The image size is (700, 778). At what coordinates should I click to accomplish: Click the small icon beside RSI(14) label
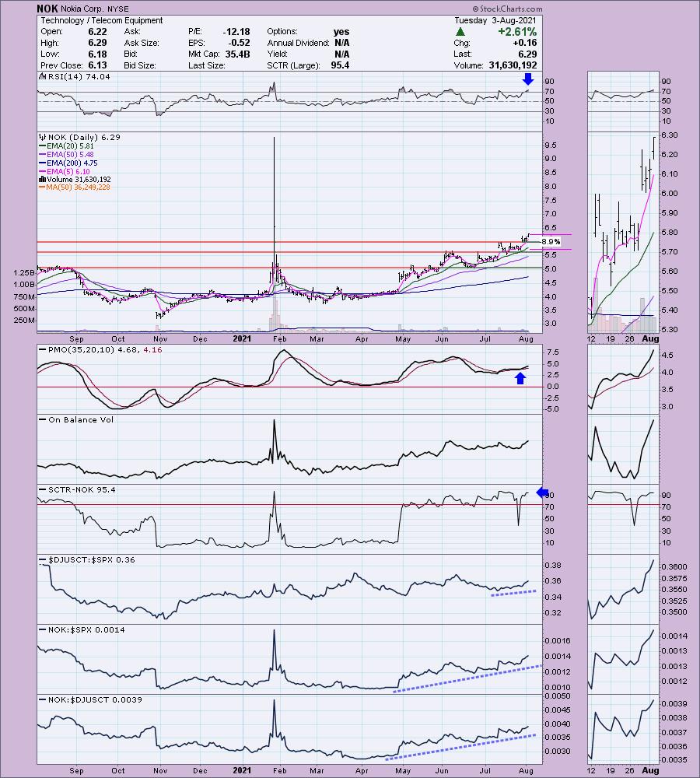(x=42, y=76)
